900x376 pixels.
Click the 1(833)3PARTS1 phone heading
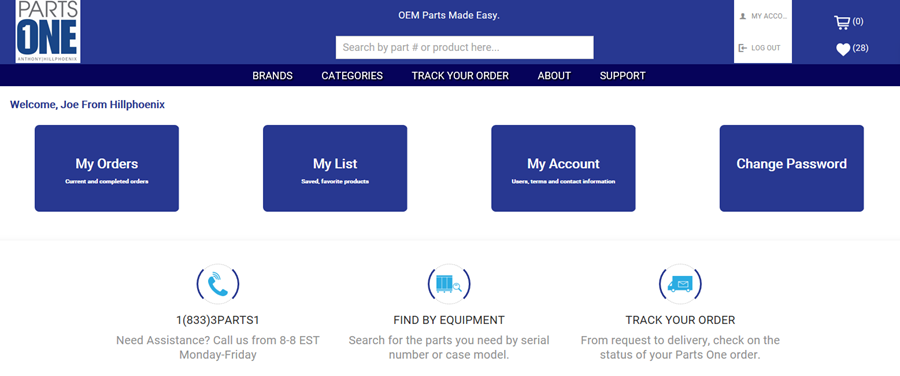218,320
